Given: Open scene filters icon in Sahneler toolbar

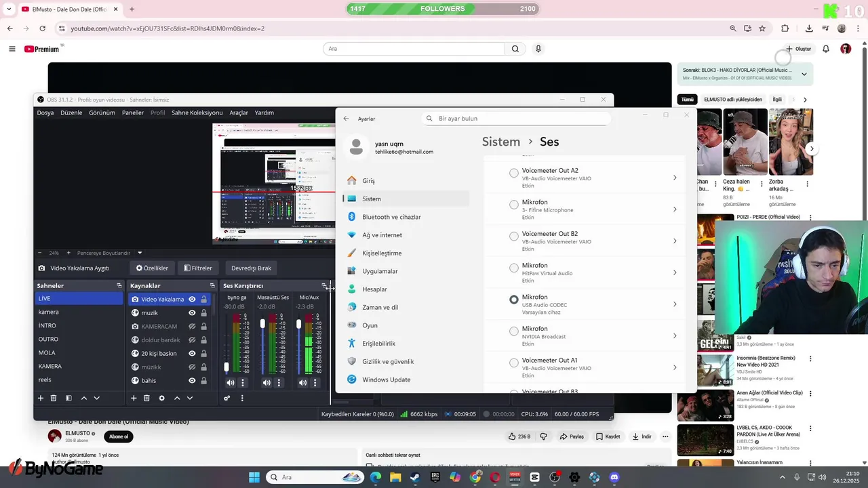Looking at the screenshot, I should click(x=68, y=399).
